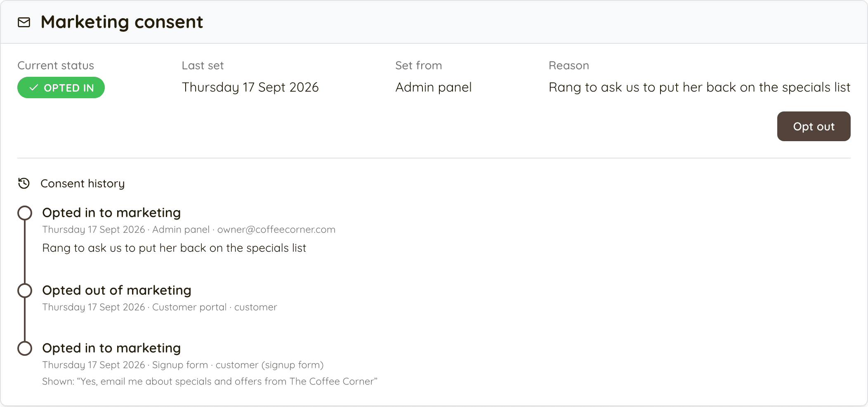Click the Set from value Admin panel
This screenshot has width=868, height=407.
(433, 88)
